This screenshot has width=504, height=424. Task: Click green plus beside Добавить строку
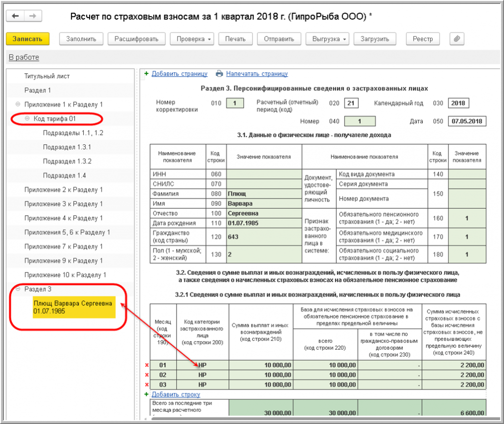147,394
